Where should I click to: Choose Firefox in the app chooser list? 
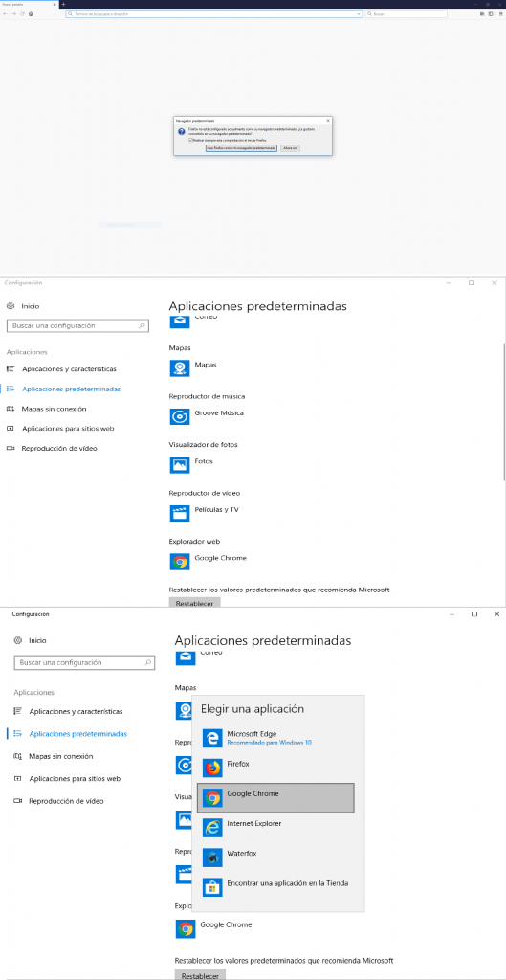click(x=275, y=768)
